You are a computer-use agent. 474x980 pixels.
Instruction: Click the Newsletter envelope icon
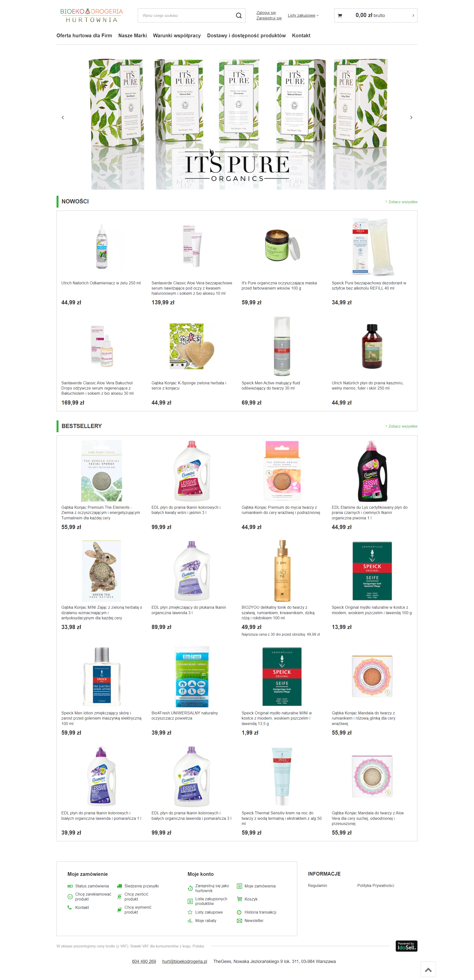(x=239, y=921)
